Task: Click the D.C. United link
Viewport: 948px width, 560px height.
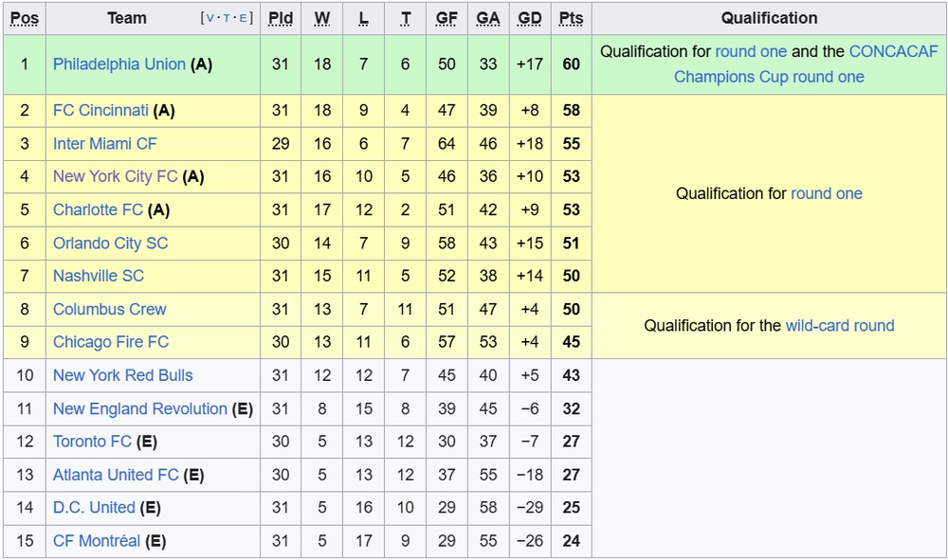Action: pos(94,508)
